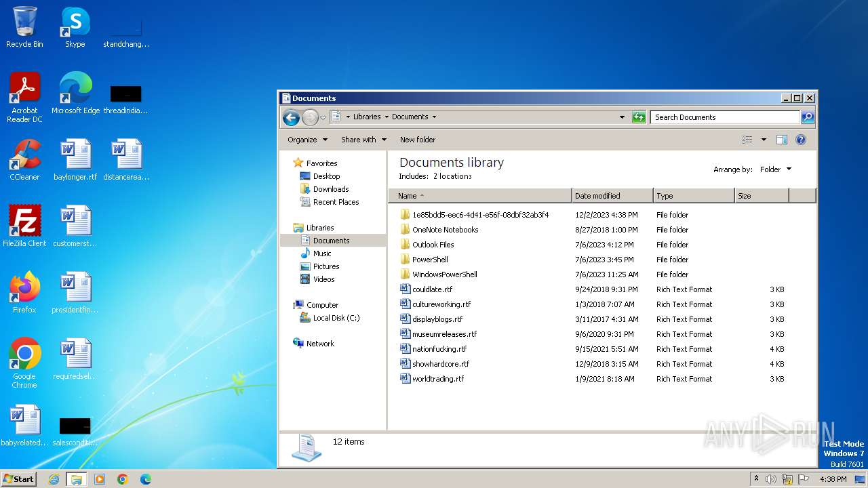Click Chrome icon in taskbar

(x=123, y=479)
